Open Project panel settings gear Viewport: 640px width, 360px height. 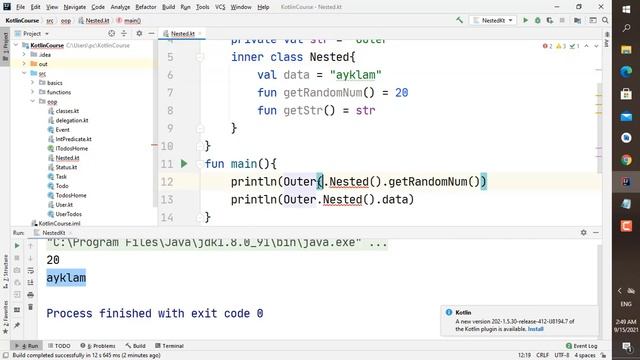pos(139,33)
